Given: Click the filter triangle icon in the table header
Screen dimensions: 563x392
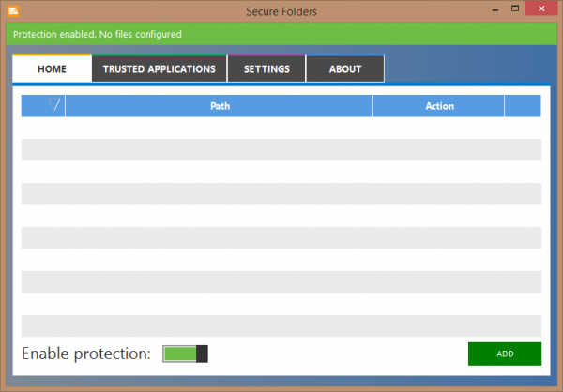Looking at the screenshot, I should click(x=54, y=105).
